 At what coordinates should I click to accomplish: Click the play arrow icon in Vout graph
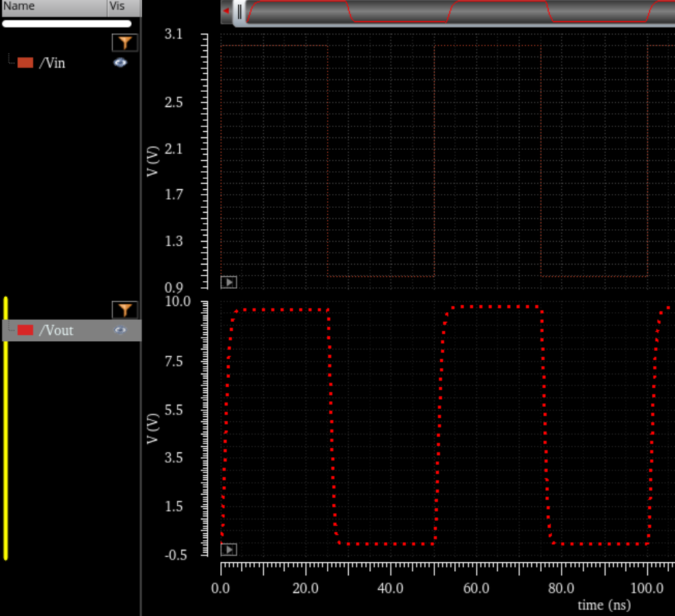[228, 550]
